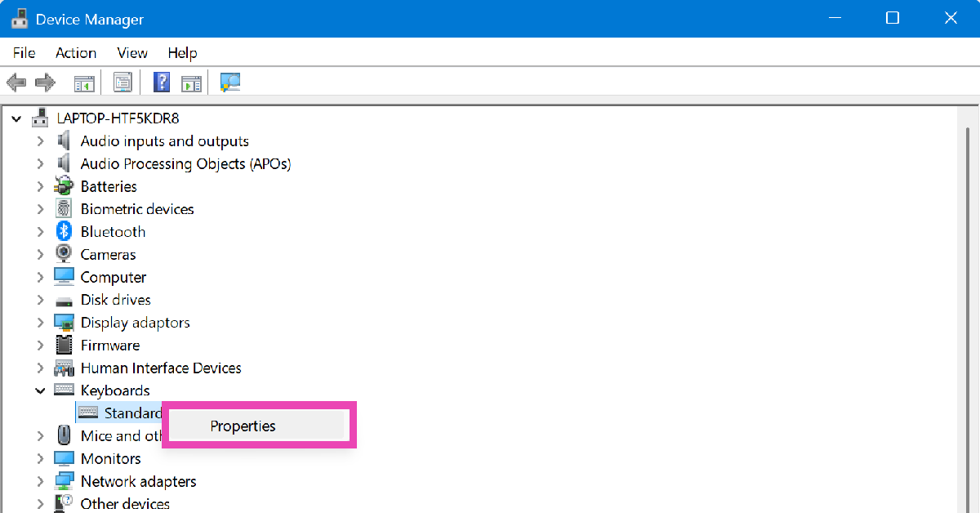Select the 'Monitors' label
Image resolution: width=980 pixels, height=513 pixels.
[x=111, y=458]
